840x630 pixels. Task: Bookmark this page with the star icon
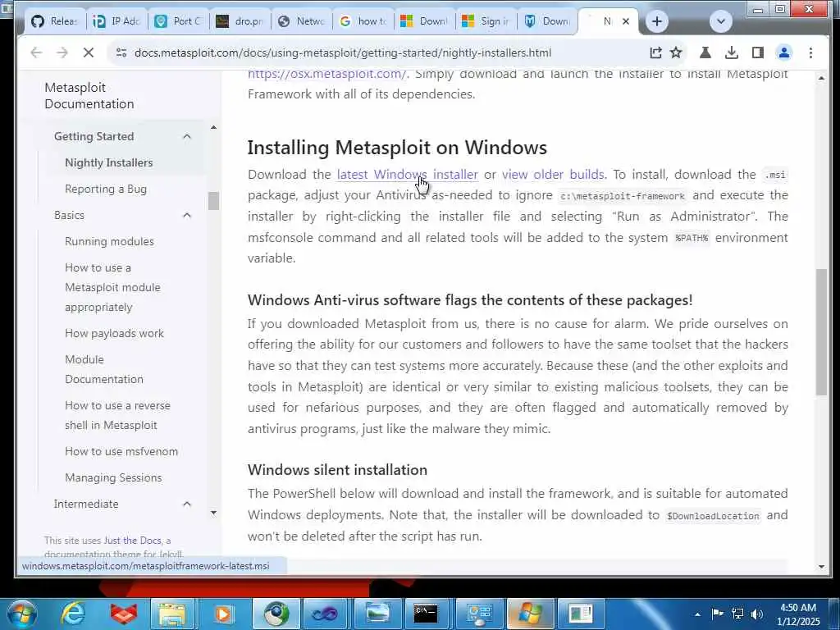(676, 52)
